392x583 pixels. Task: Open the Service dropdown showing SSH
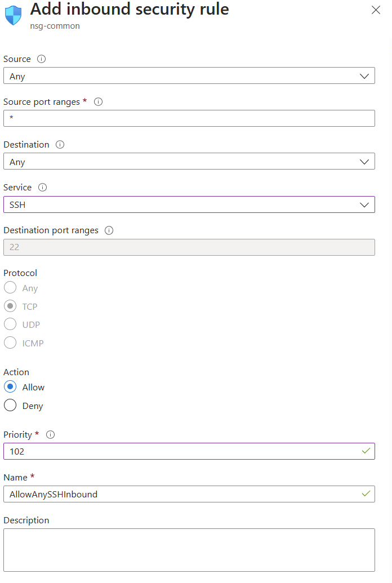189,204
